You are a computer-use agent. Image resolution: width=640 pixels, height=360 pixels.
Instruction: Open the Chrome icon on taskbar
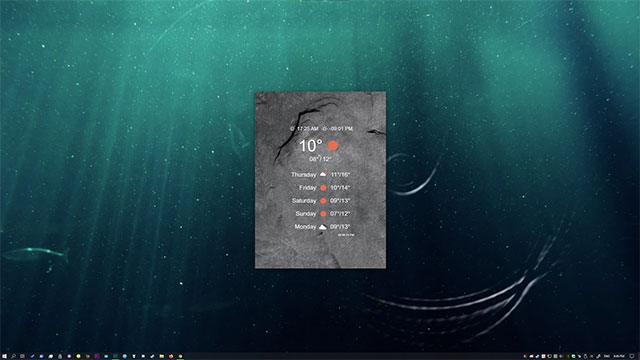pyautogui.click(x=180, y=356)
